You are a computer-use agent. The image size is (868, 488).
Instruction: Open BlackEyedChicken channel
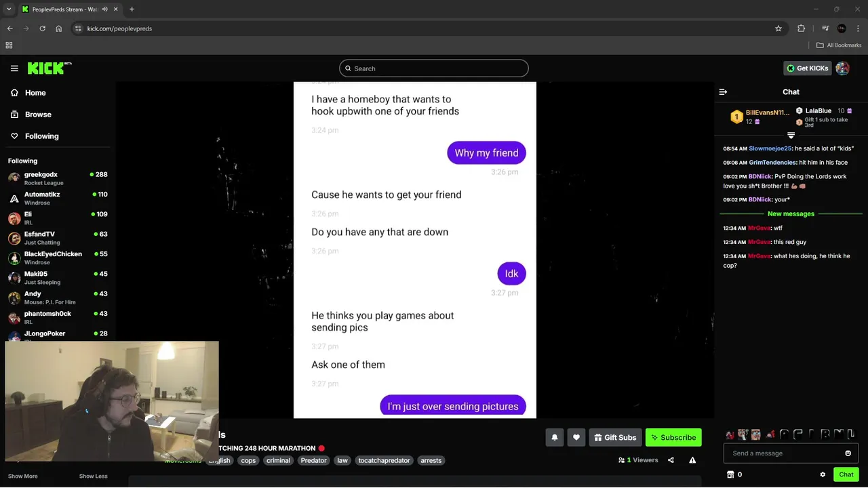click(x=58, y=258)
